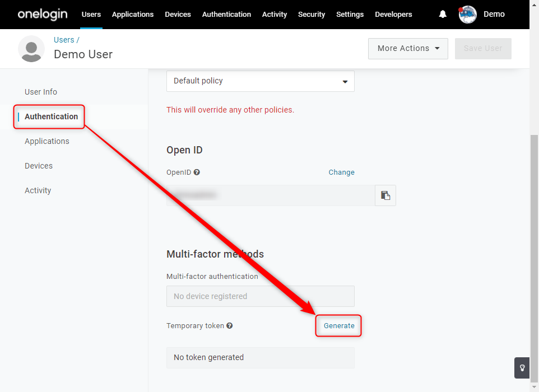
Task: Click the page vertical scrollbar thumb
Action: [x=534, y=258]
